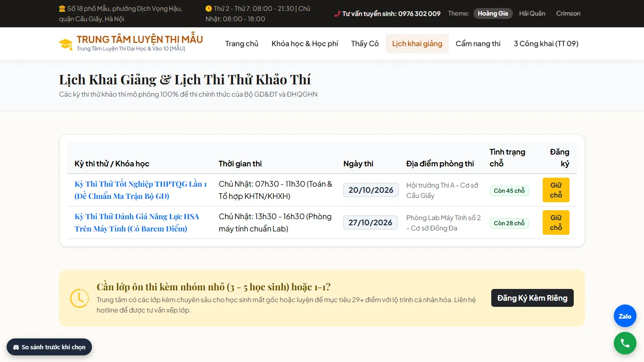Click the Cần lớp ôn thi kèm heading

214,287
